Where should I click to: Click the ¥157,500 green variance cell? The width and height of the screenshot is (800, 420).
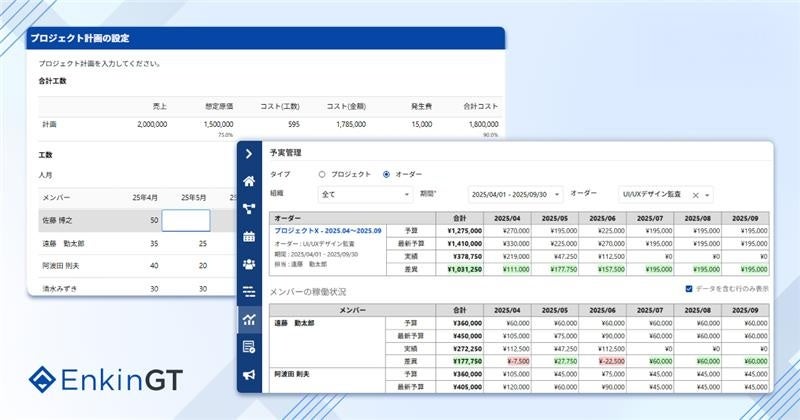pos(611,269)
